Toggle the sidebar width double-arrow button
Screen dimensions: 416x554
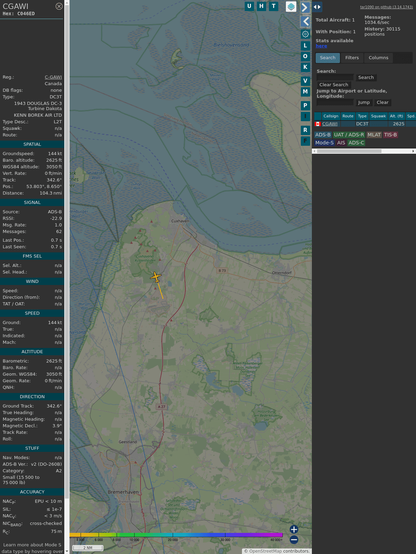click(317, 7)
